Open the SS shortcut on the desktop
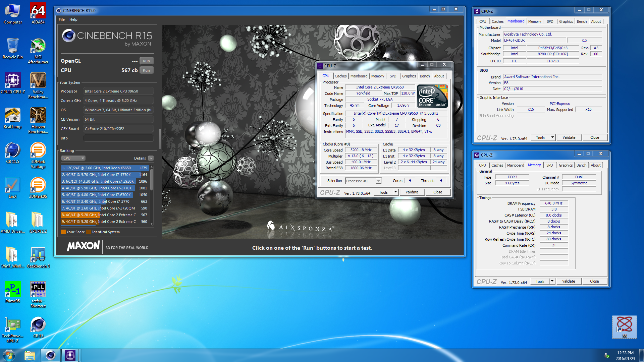This screenshot has height=362, width=644. point(624,327)
